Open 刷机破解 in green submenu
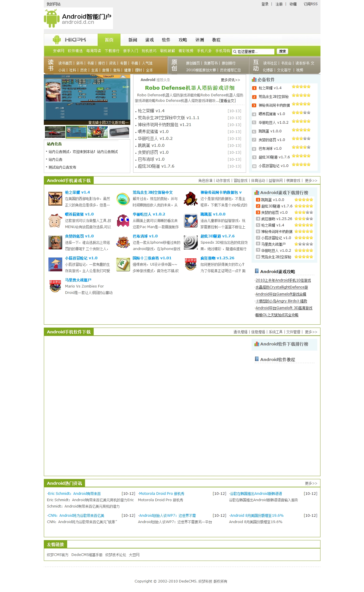The image size is (364, 592). tap(167, 51)
